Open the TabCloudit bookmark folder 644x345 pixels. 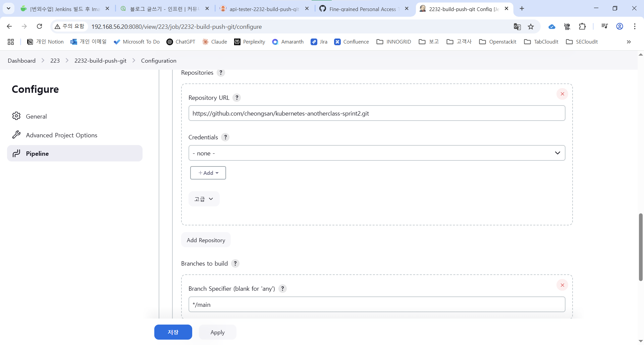point(541,42)
